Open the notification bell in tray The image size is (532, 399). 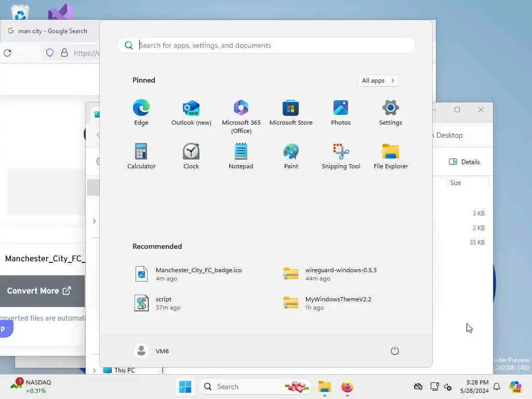[x=497, y=387]
